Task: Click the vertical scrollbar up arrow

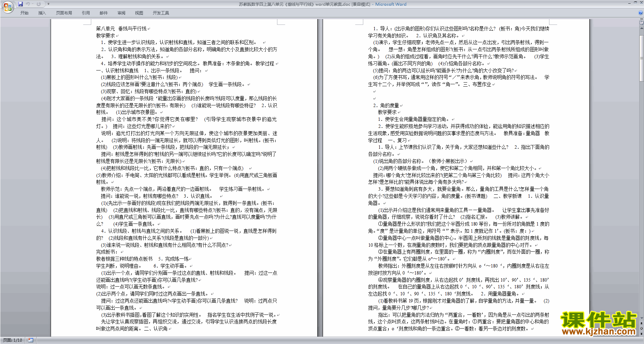Action: pyautogui.click(x=642, y=28)
